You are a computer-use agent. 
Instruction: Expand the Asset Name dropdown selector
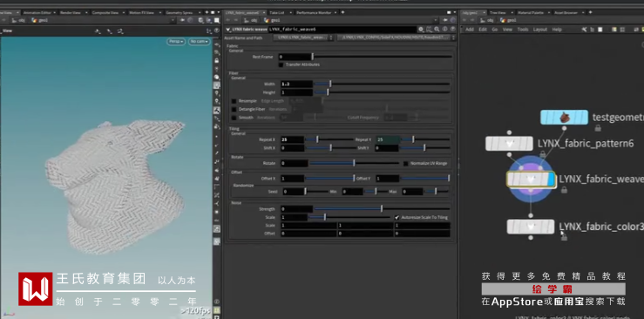point(304,37)
